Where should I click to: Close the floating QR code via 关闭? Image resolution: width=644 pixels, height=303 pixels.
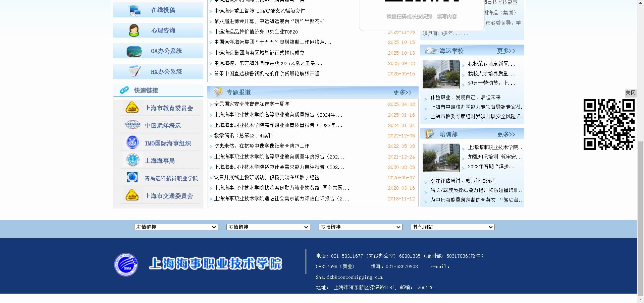click(x=630, y=93)
